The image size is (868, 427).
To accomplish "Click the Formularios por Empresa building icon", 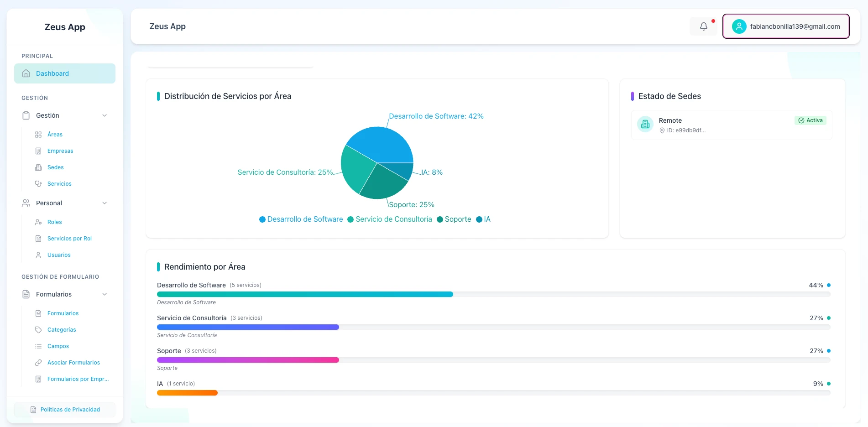I will click(38, 379).
